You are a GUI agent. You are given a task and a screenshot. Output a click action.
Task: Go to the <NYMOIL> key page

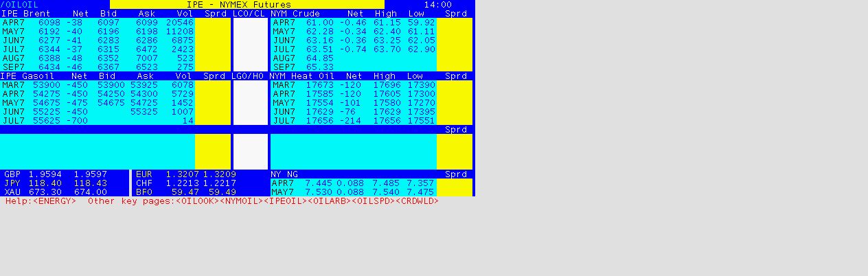[x=242, y=201]
